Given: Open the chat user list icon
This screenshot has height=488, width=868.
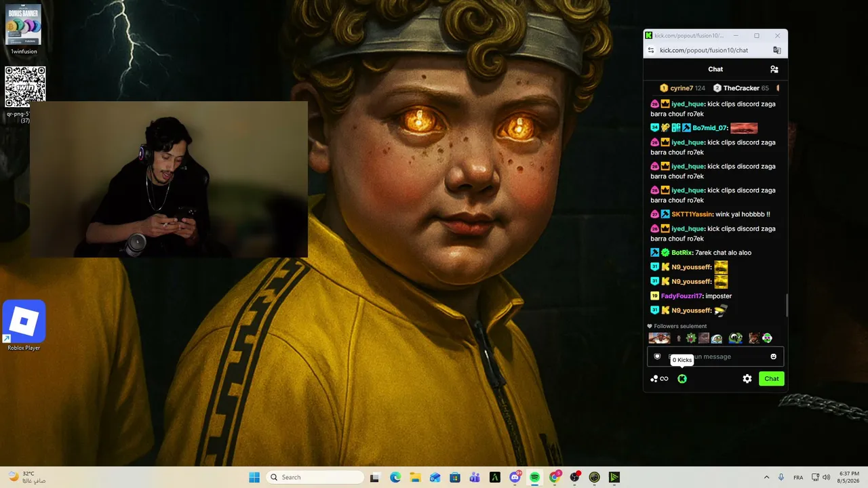Looking at the screenshot, I should 774,69.
